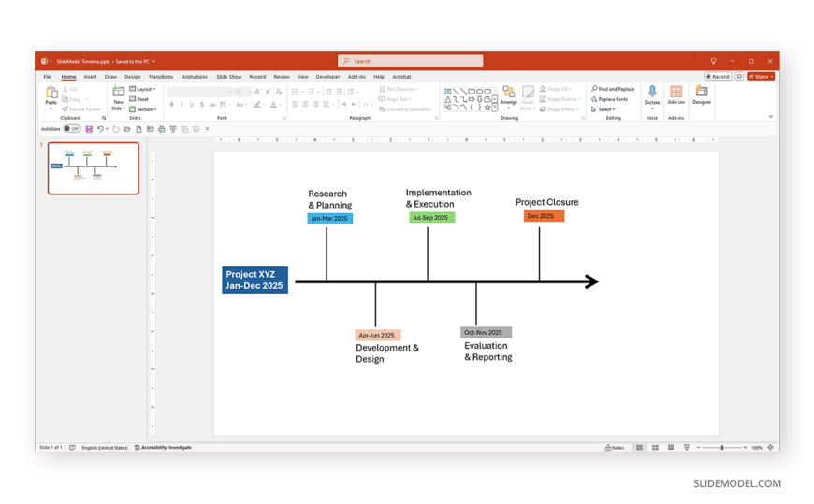Switch to the Animations tab
This screenshot has width=814, height=504.
coord(195,77)
